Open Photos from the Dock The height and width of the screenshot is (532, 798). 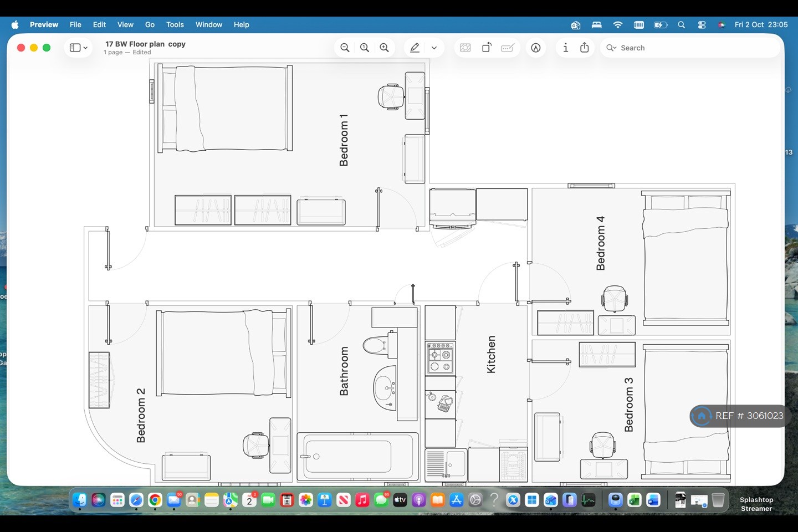[306, 500]
